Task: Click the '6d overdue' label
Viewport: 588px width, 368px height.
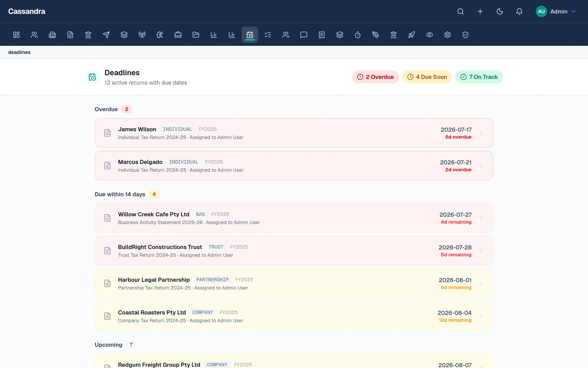Action: coord(458,137)
